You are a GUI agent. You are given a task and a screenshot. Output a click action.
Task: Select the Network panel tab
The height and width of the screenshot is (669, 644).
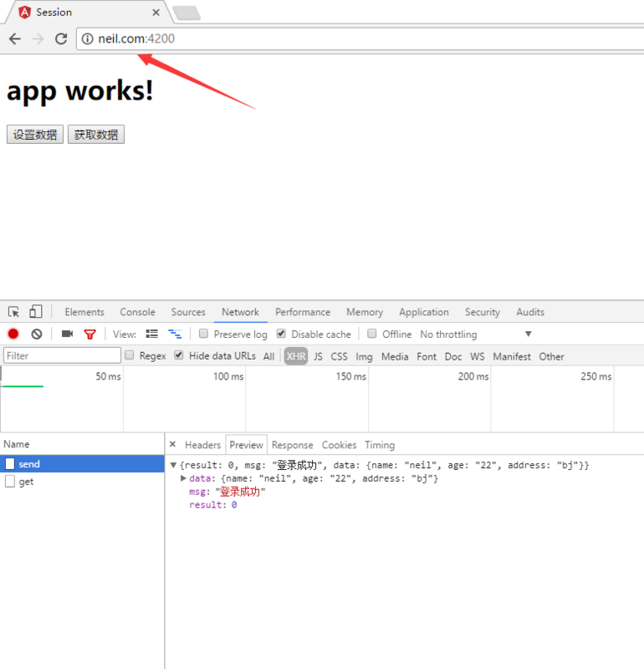[x=240, y=312]
